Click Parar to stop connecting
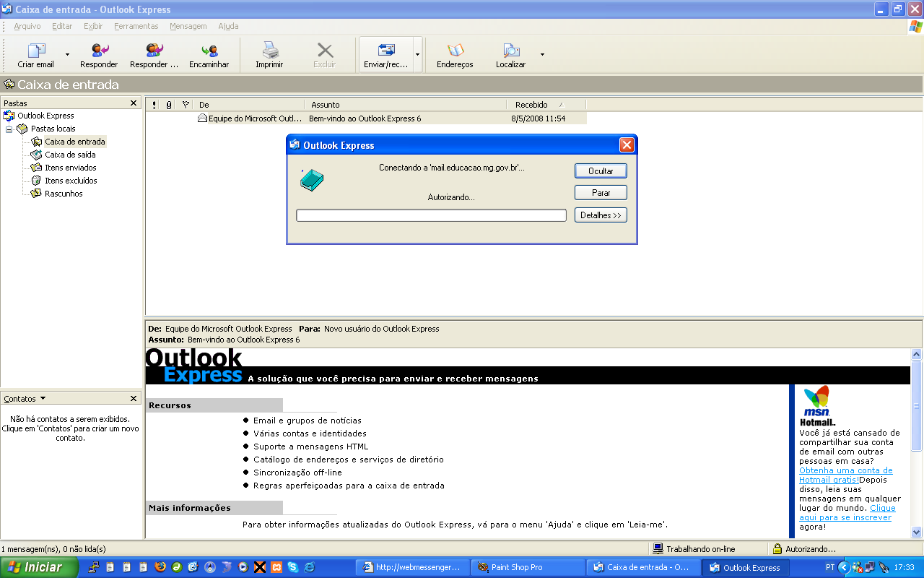 pyautogui.click(x=601, y=193)
